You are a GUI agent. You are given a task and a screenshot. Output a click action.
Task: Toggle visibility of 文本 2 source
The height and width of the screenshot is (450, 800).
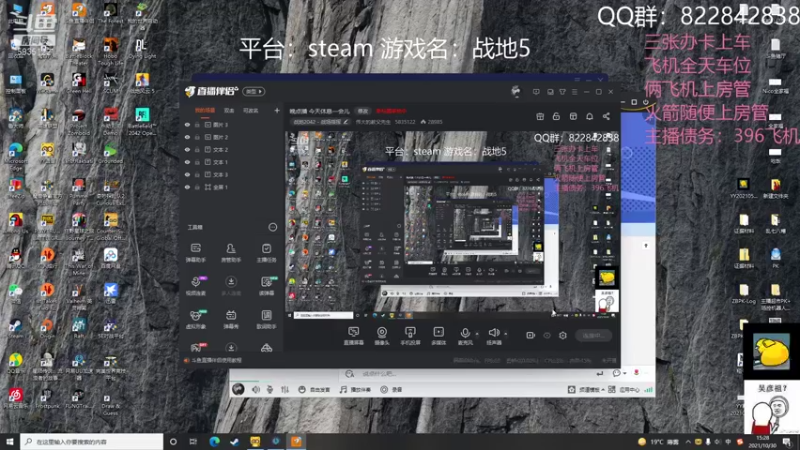click(187, 149)
